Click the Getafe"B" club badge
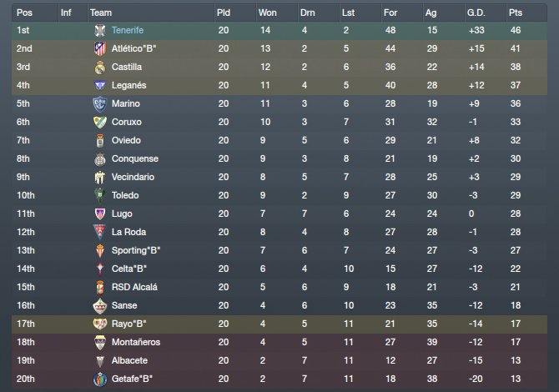Image resolution: width=559 pixels, height=392 pixels. click(x=100, y=379)
